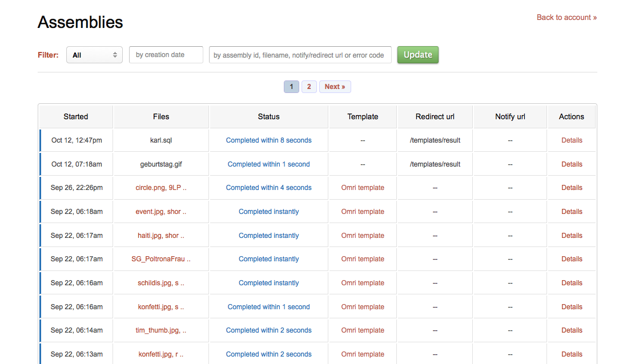Click the schildis.jpg files link
The width and height of the screenshot is (643, 364).
click(161, 283)
